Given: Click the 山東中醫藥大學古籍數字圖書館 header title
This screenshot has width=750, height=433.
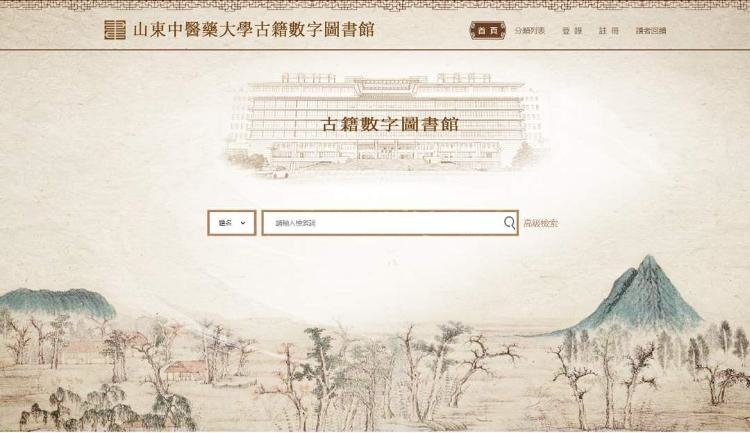Looking at the screenshot, I should coord(254,30).
